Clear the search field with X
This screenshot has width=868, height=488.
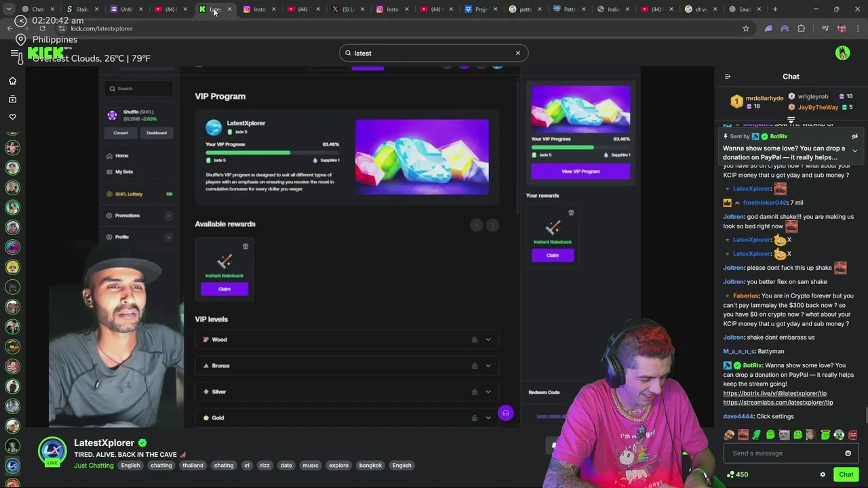click(x=518, y=53)
